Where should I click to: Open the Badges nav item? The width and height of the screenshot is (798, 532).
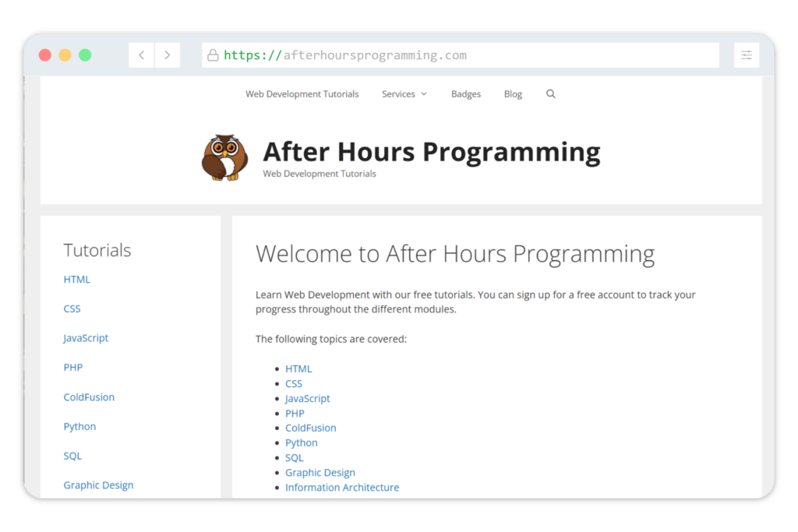(466, 94)
